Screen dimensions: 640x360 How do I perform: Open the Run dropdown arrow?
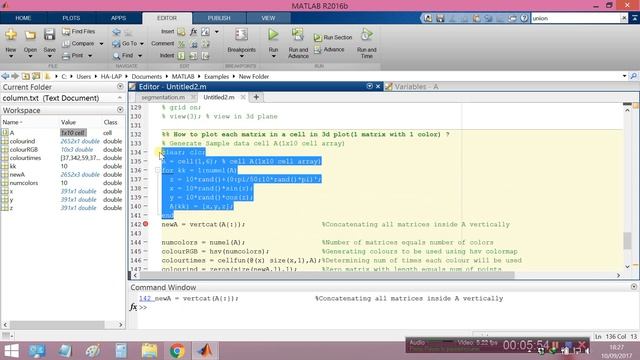[x=273, y=56]
